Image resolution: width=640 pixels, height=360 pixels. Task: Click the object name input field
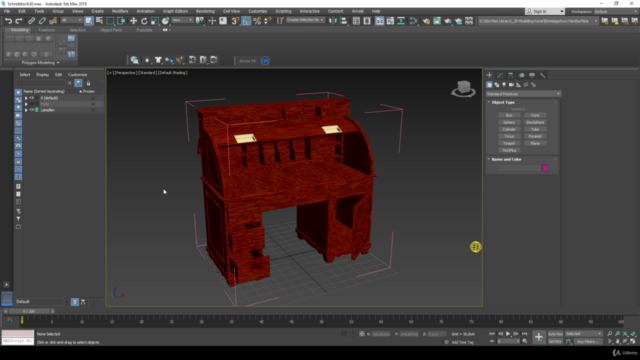519,168
